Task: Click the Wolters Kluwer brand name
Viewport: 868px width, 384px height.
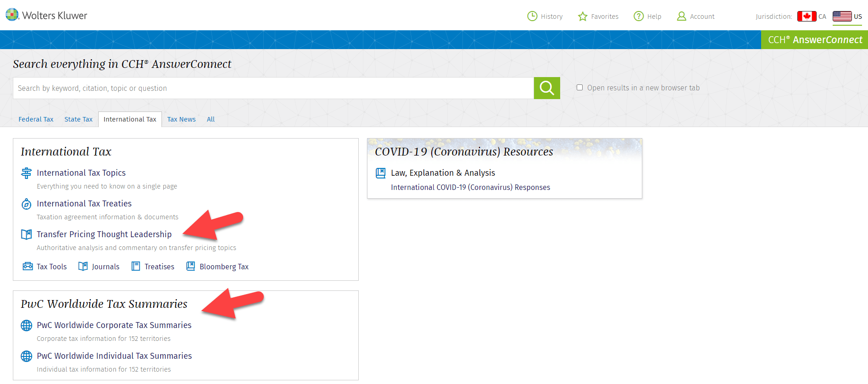Action: click(55, 16)
